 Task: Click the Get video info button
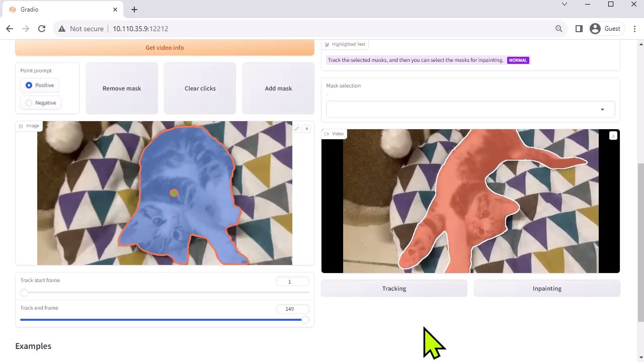(x=165, y=48)
